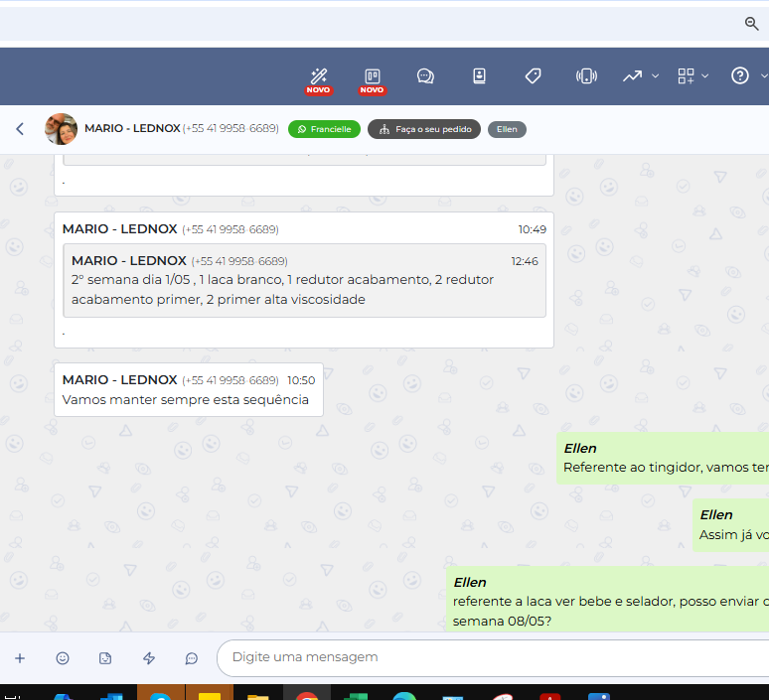Click the Ellen agent tag
769x700 pixels.
pyautogui.click(x=507, y=129)
